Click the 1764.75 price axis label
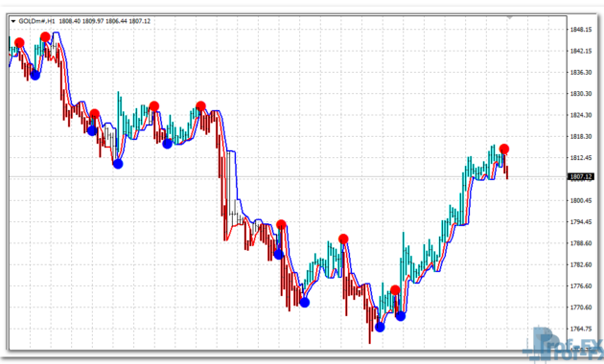Image resolution: width=604 pixels, height=364 pixels. (581, 329)
